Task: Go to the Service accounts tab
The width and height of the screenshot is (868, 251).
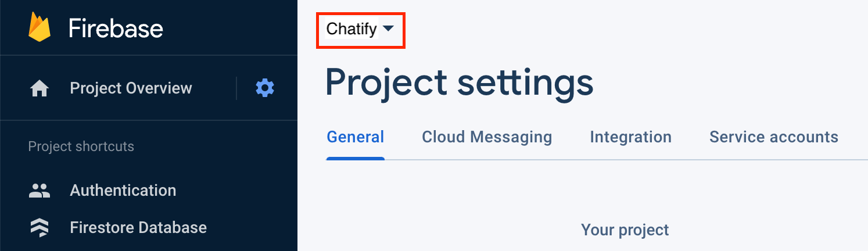Action: [773, 137]
